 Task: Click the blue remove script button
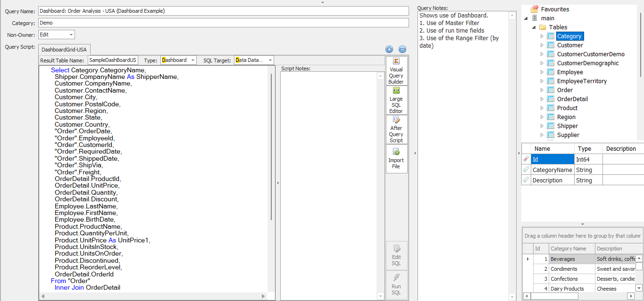[402, 49]
